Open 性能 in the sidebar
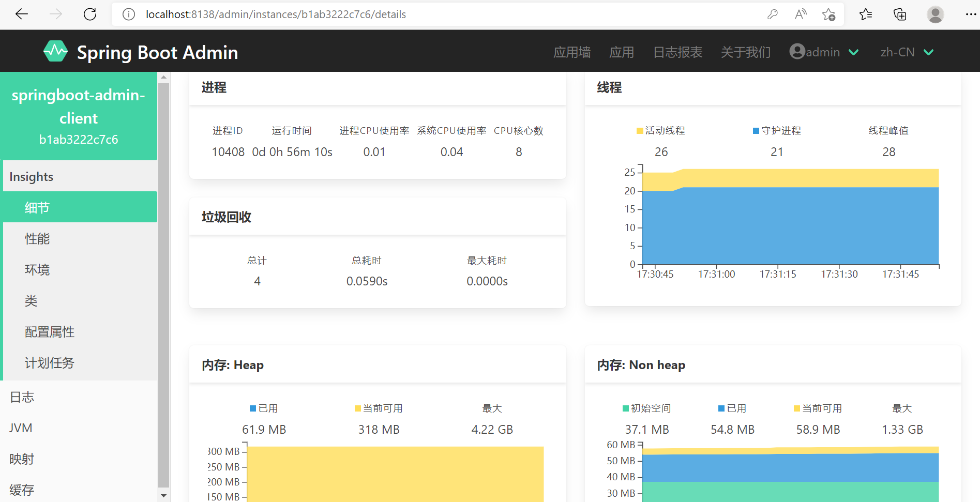This screenshot has height=502, width=980. pyautogui.click(x=80, y=238)
